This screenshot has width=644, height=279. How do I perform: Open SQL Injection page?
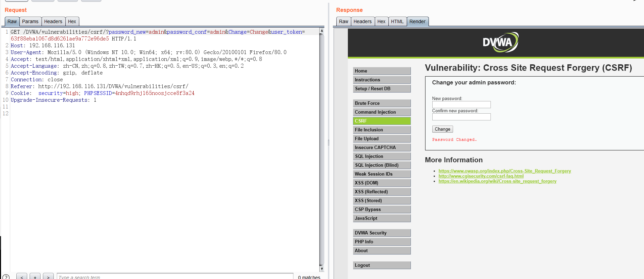pos(382,156)
